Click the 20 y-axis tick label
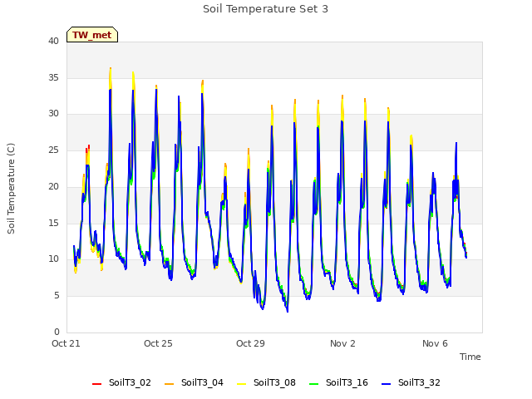Image resolution: width=532 pixels, height=399 pixels. (x=53, y=186)
